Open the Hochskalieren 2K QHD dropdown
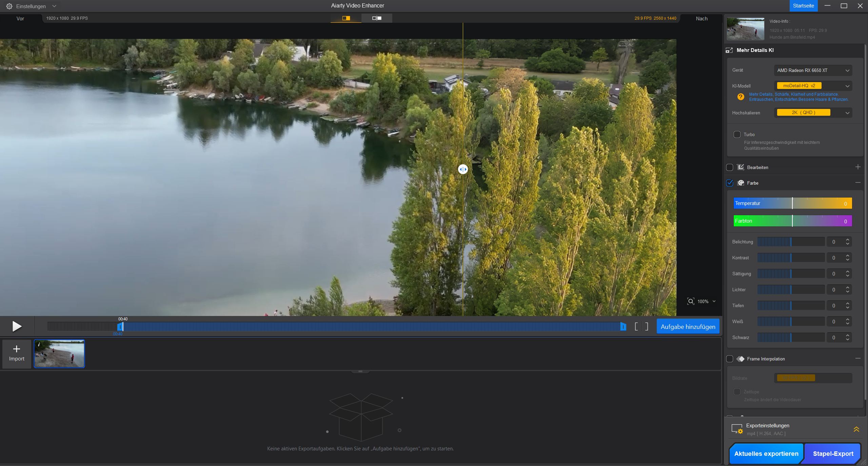 pos(813,113)
